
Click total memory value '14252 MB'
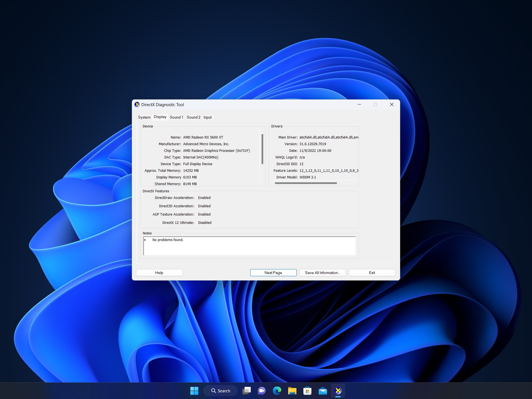191,171
